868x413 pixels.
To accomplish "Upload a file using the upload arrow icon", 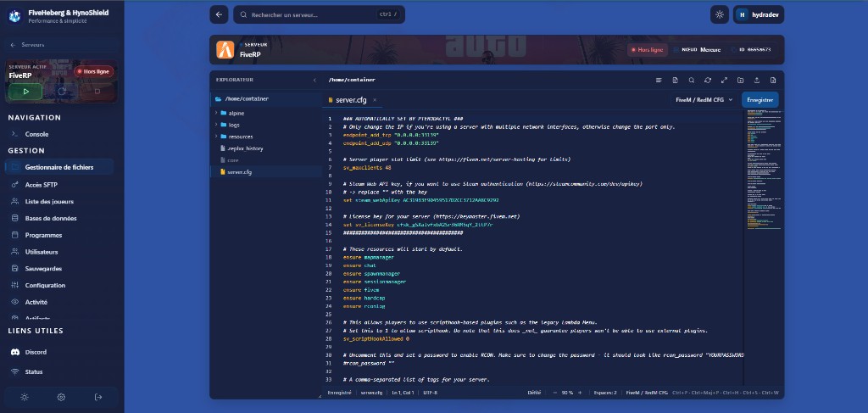I will point(756,81).
